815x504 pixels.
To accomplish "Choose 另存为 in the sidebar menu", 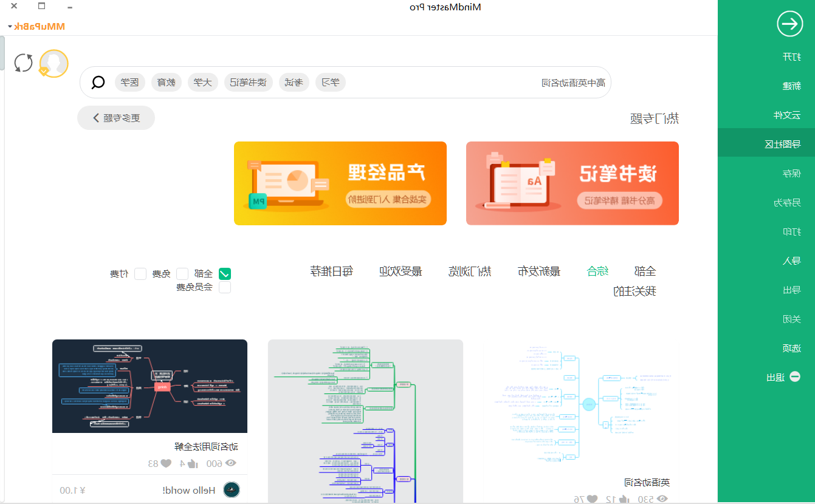I will click(786, 203).
